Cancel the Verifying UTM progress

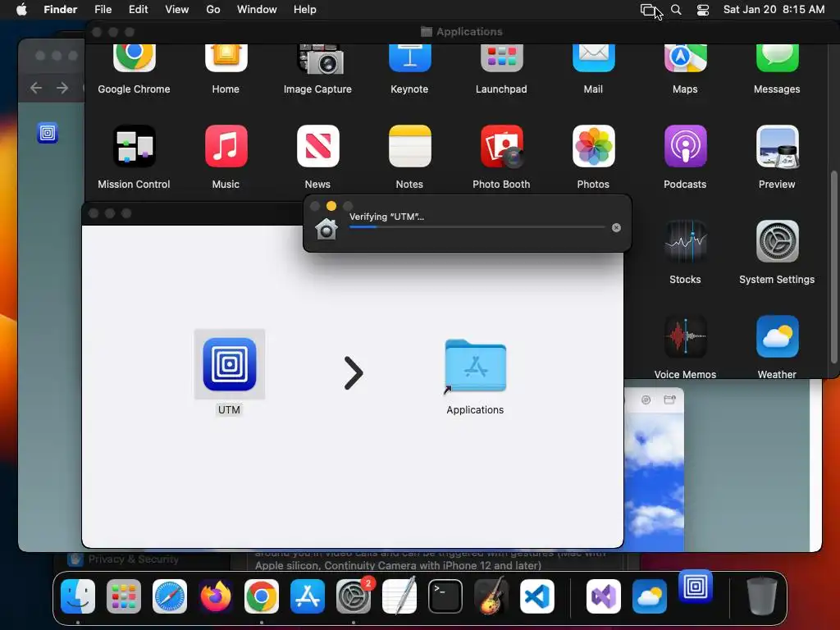point(616,228)
